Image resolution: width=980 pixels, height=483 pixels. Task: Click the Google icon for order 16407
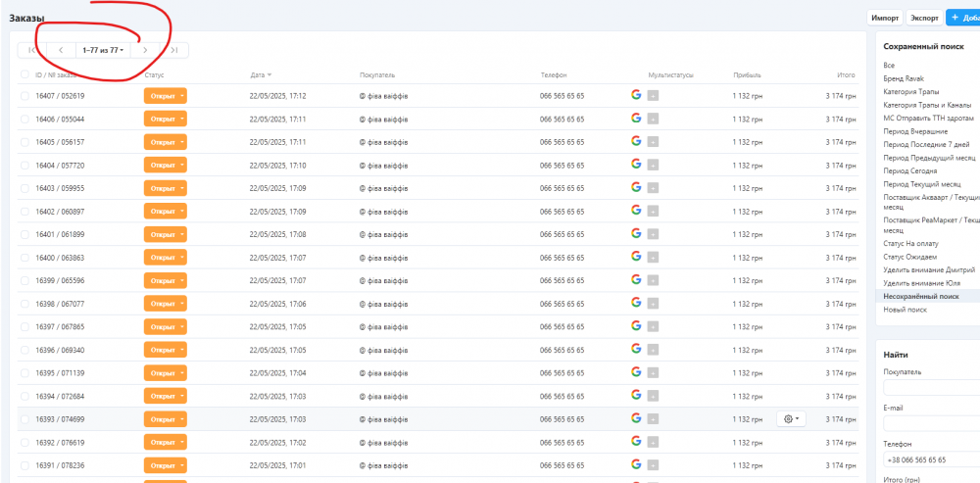click(x=636, y=95)
